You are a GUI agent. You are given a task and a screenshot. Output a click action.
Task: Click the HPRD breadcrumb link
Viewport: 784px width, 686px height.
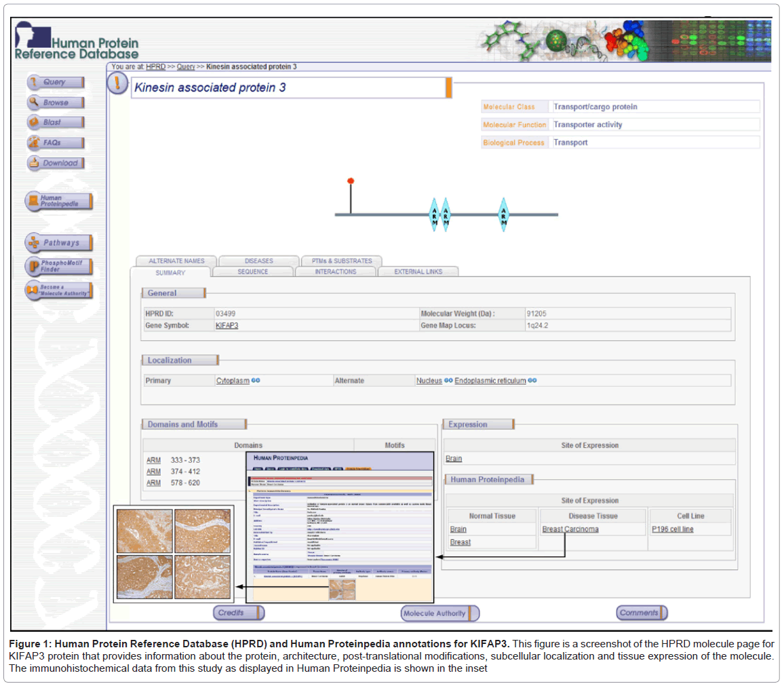click(156, 66)
